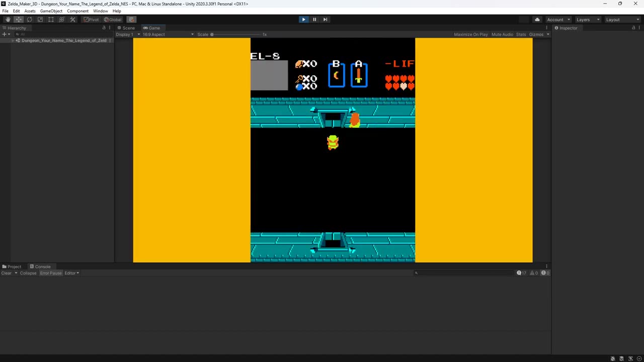Screen dimensions: 644x362
Task: Open the custom editor tools icon
Action: (x=72, y=20)
